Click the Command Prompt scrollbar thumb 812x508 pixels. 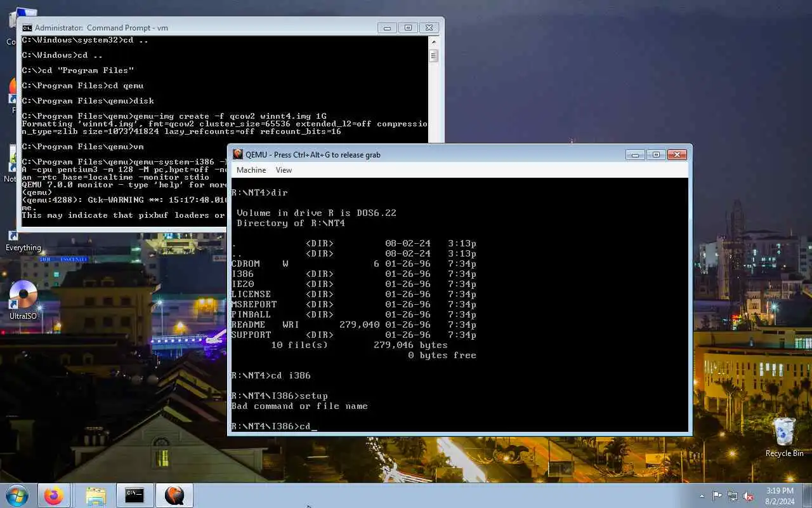coord(434,55)
